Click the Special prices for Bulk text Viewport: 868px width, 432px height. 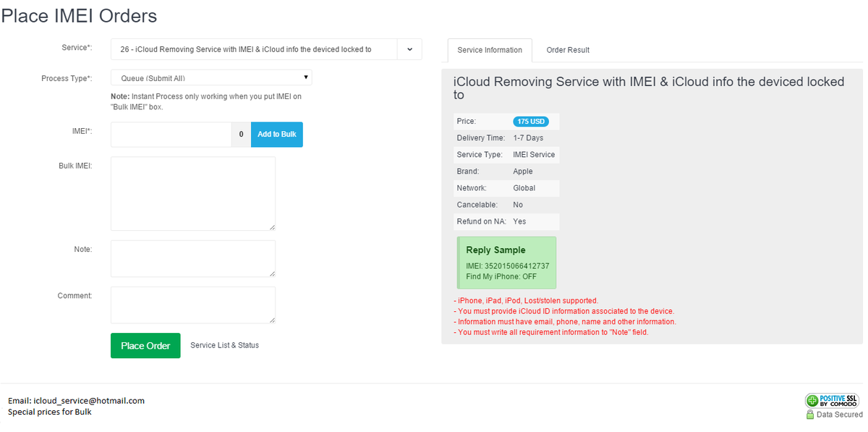click(x=50, y=412)
